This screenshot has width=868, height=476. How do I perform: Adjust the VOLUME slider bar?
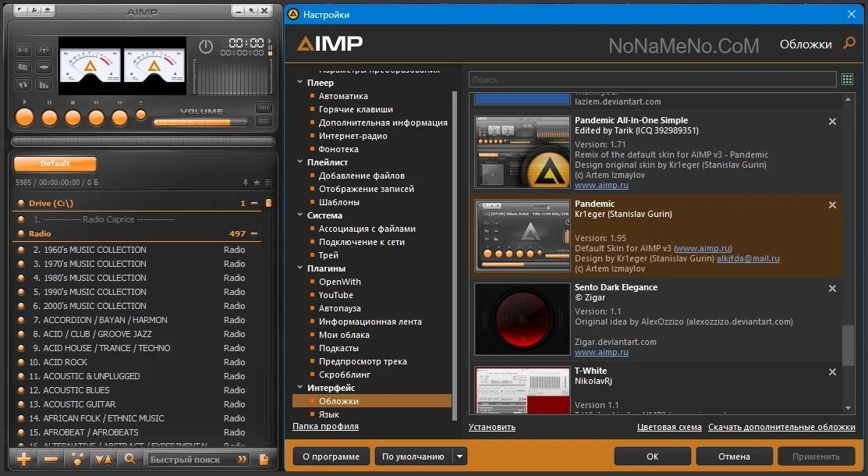pos(200,123)
